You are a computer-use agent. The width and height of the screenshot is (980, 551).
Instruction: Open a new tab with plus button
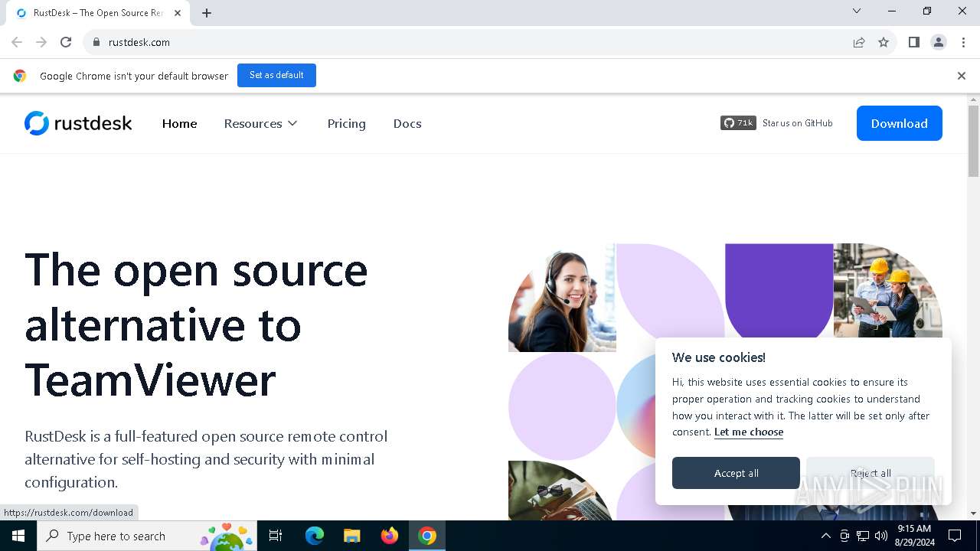tap(207, 13)
